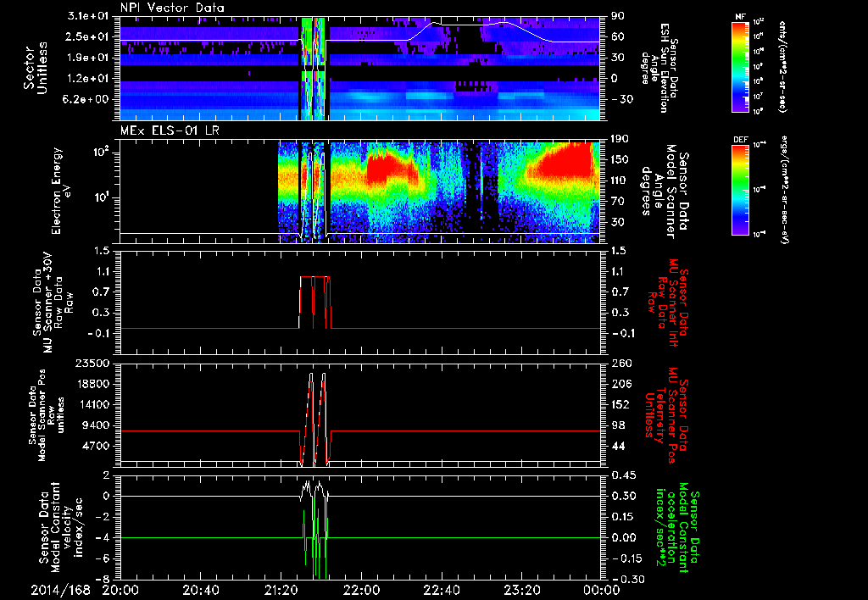Select the DEF color scale bar
This screenshot has height=600, width=868.
(x=740, y=190)
